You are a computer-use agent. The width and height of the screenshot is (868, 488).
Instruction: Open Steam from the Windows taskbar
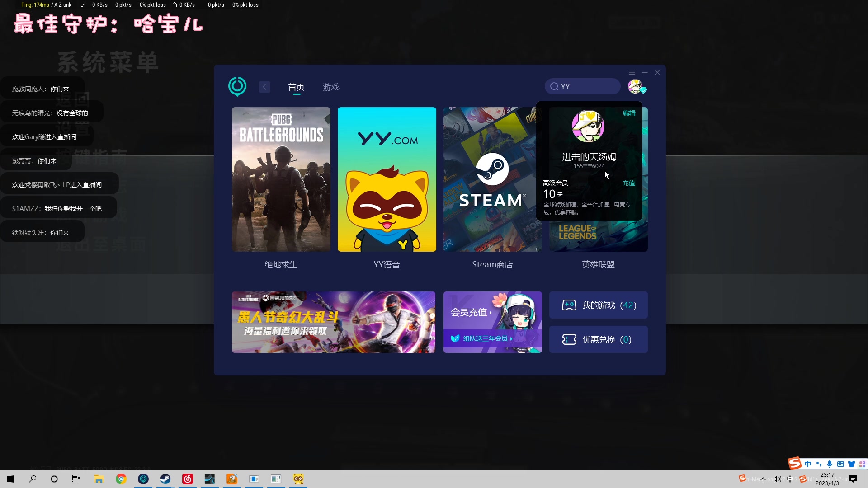[165, 479]
